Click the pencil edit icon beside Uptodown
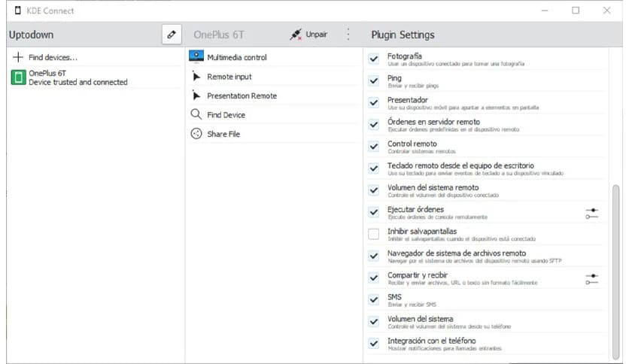The image size is (629, 364). tap(172, 35)
